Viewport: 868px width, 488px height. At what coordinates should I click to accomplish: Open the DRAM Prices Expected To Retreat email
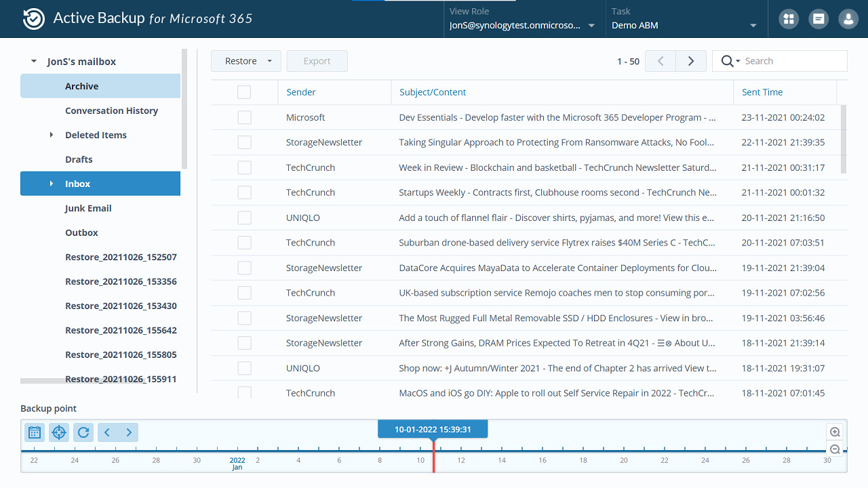click(557, 343)
